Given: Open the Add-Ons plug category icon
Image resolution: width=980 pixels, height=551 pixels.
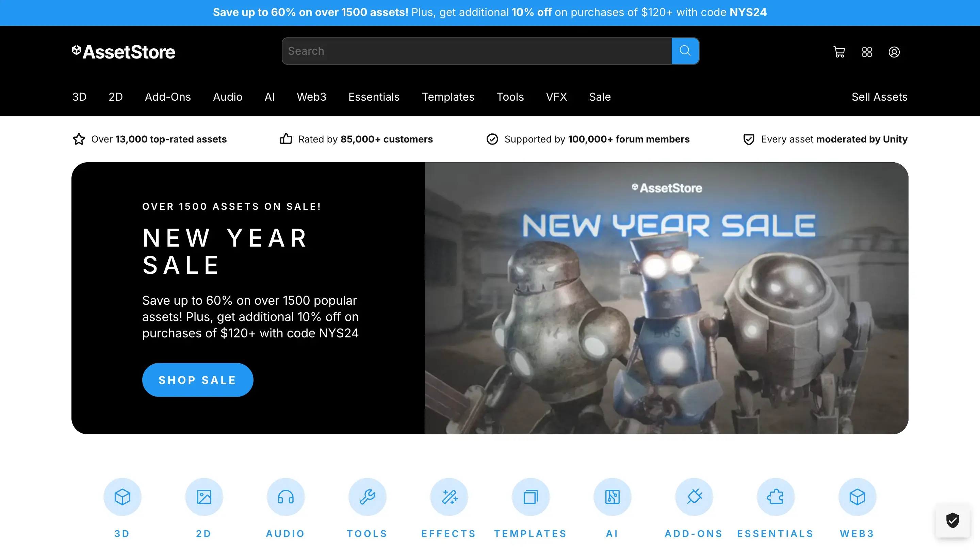Looking at the screenshot, I should point(693,497).
